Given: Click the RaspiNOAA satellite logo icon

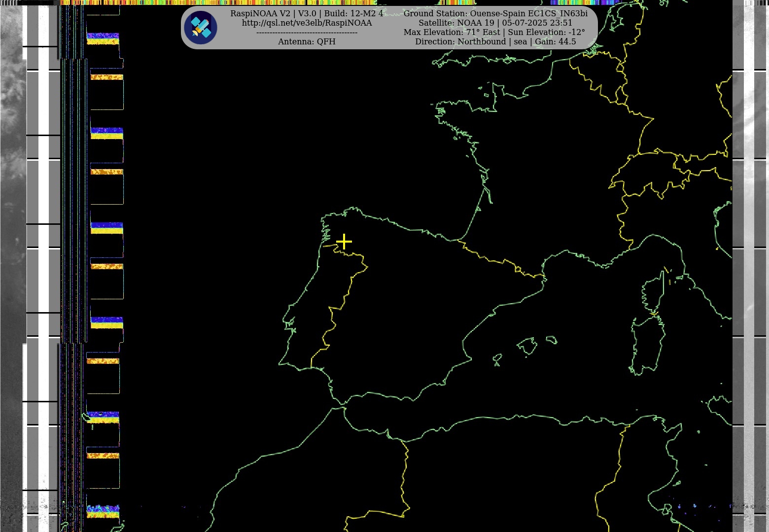Looking at the screenshot, I should 201,28.
